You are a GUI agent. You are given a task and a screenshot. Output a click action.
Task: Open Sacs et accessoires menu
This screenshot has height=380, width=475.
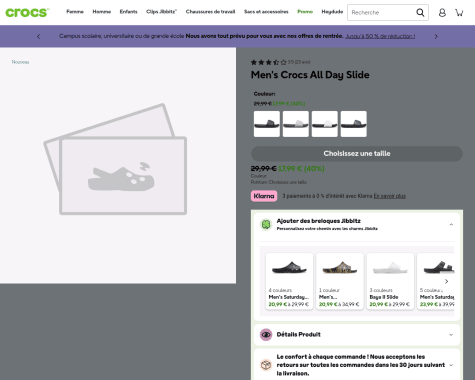click(266, 12)
